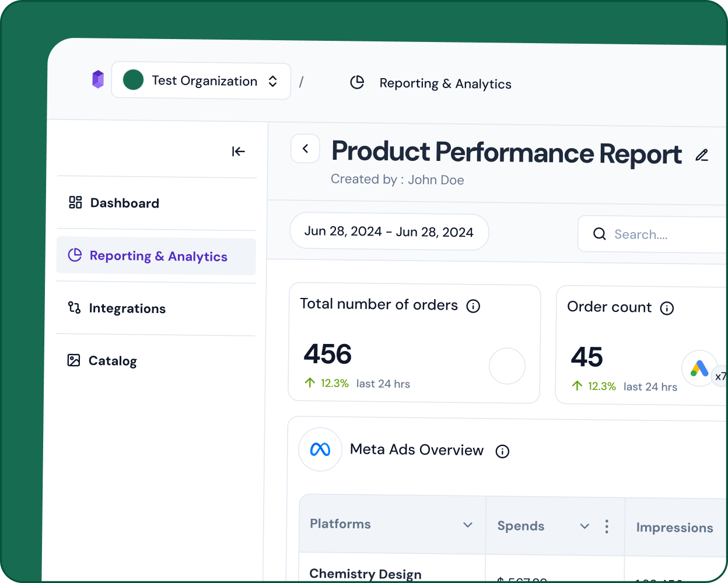728x583 pixels.
Task: Show info for Meta Ads Overview
Action: (502, 451)
